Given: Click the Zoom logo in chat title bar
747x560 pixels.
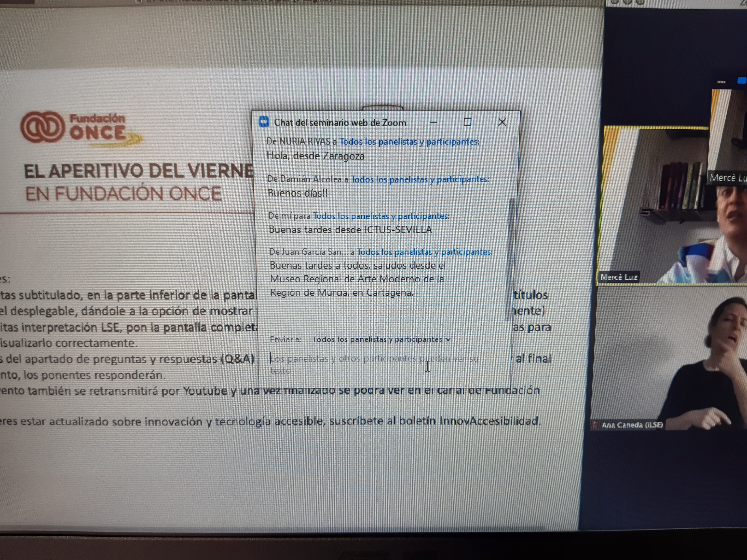Looking at the screenshot, I should click(x=264, y=122).
